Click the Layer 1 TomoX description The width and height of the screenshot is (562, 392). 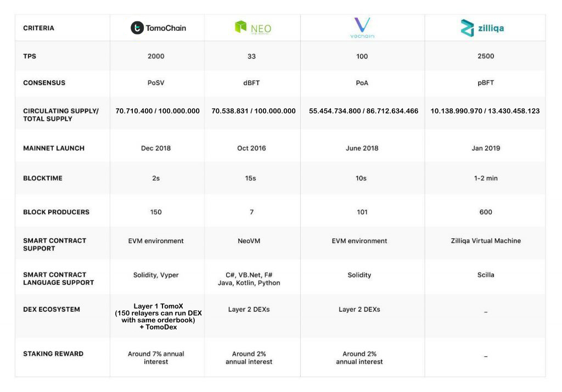point(158,316)
